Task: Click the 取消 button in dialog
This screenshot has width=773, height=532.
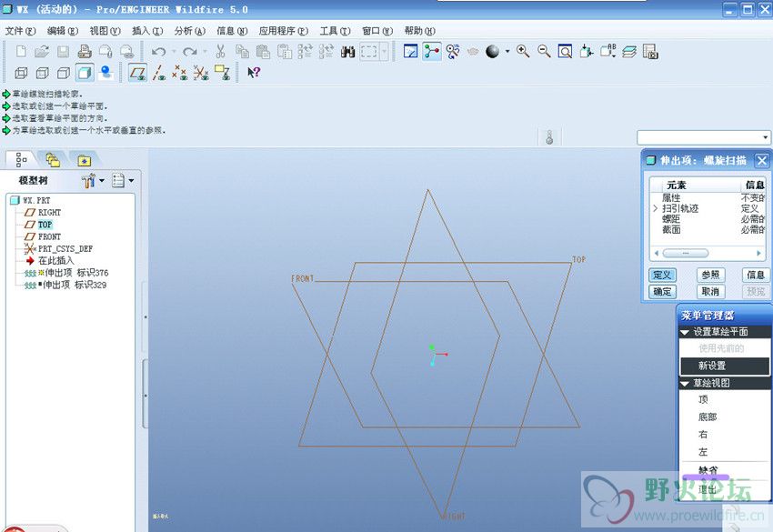Action: point(710,291)
